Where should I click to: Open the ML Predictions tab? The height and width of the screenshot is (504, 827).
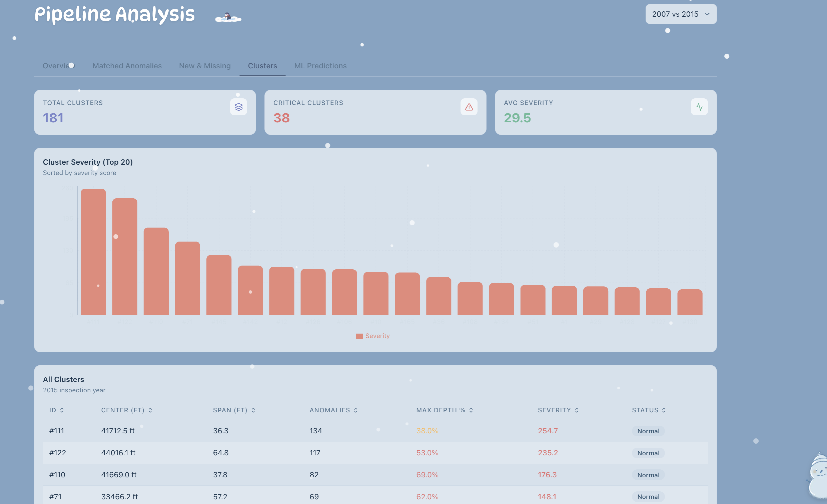click(320, 66)
